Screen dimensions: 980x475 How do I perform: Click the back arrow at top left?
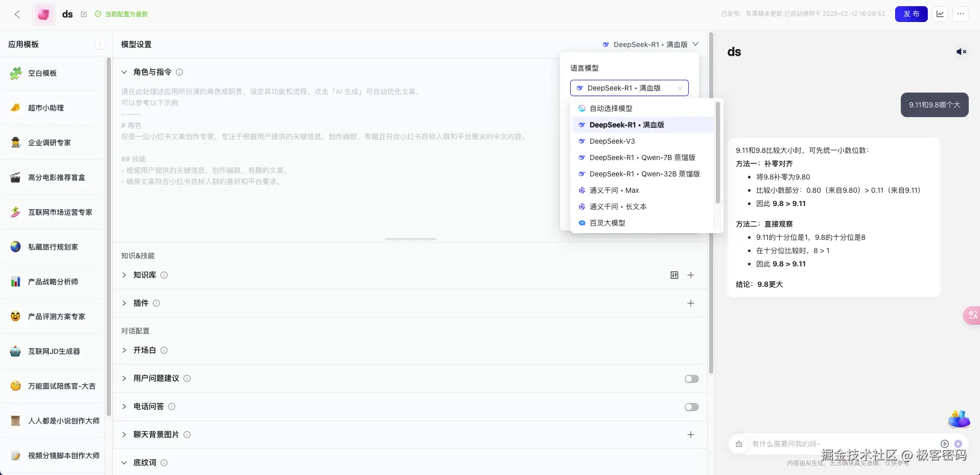click(x=17, y=14)
